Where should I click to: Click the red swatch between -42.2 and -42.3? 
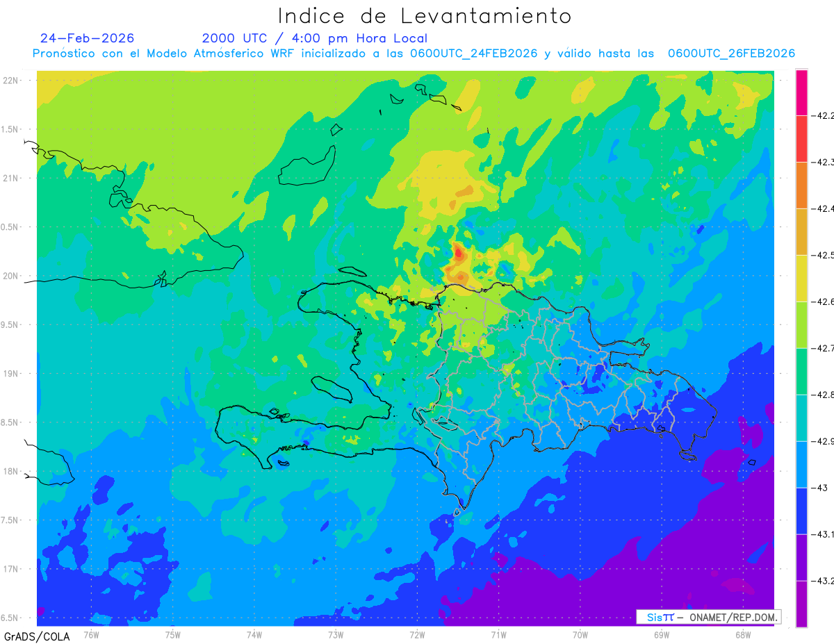[801, 138]
